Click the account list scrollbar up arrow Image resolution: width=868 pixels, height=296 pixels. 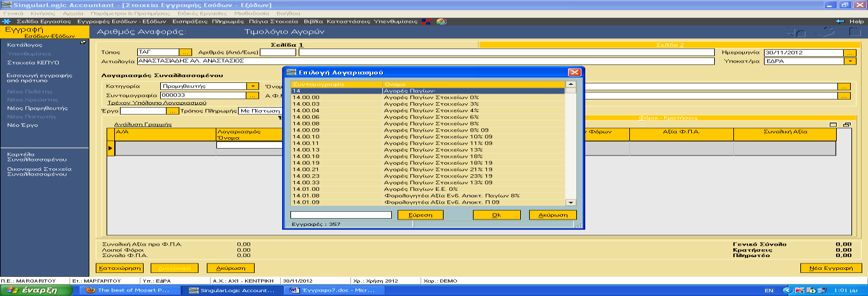tap(571, 84)
